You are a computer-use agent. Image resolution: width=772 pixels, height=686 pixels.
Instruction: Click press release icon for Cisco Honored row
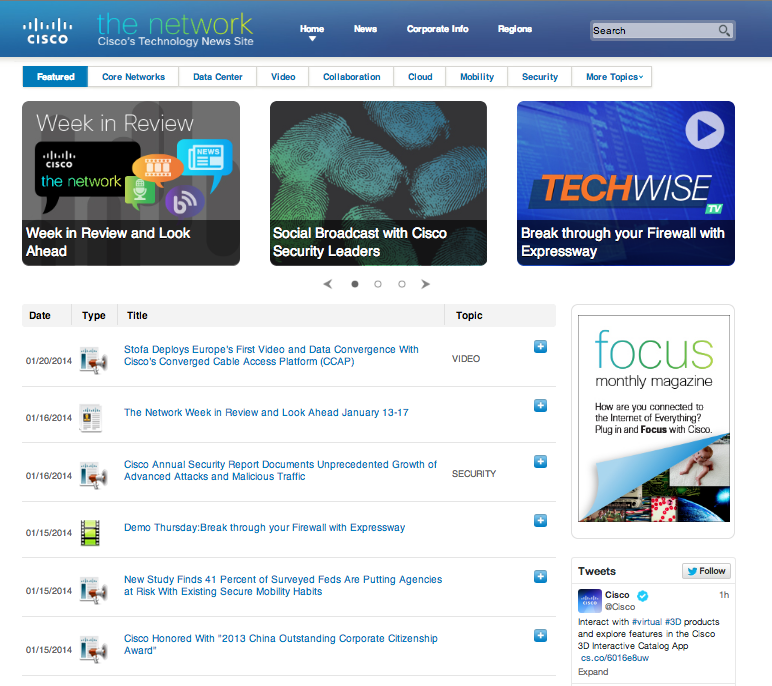point(93,650)
